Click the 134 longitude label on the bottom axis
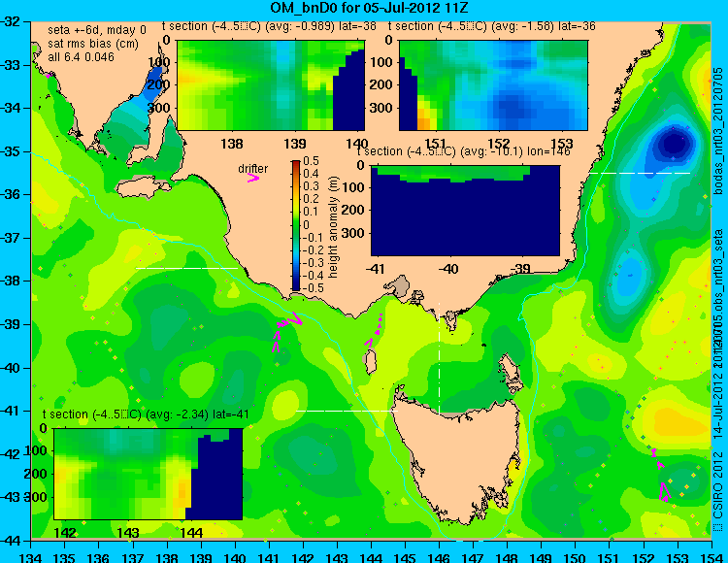The height and width of the screenshot is (563, 728). click(31, 557)
